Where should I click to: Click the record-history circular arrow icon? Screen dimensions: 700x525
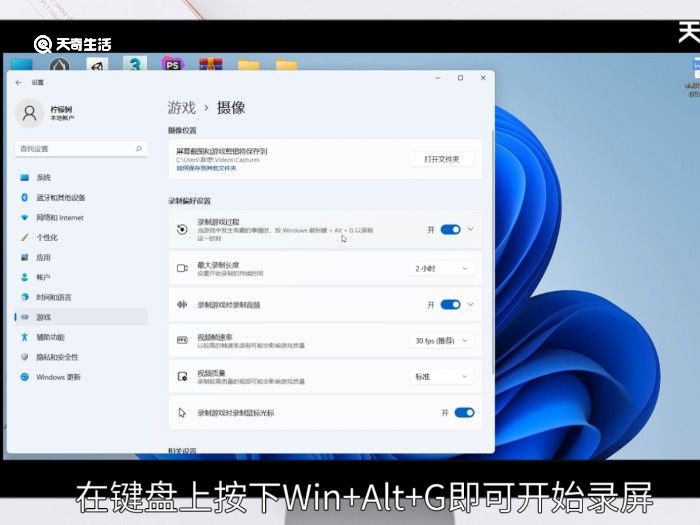coord(182,229)
